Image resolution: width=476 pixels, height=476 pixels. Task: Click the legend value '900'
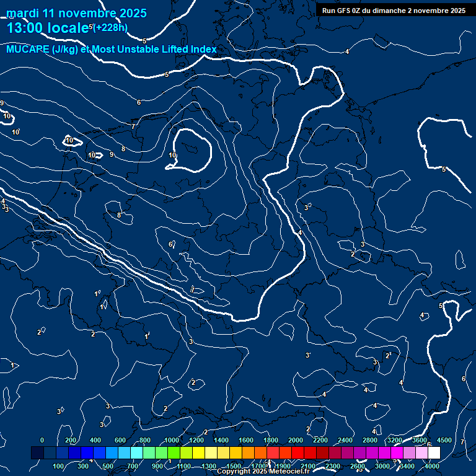[157, 466]
